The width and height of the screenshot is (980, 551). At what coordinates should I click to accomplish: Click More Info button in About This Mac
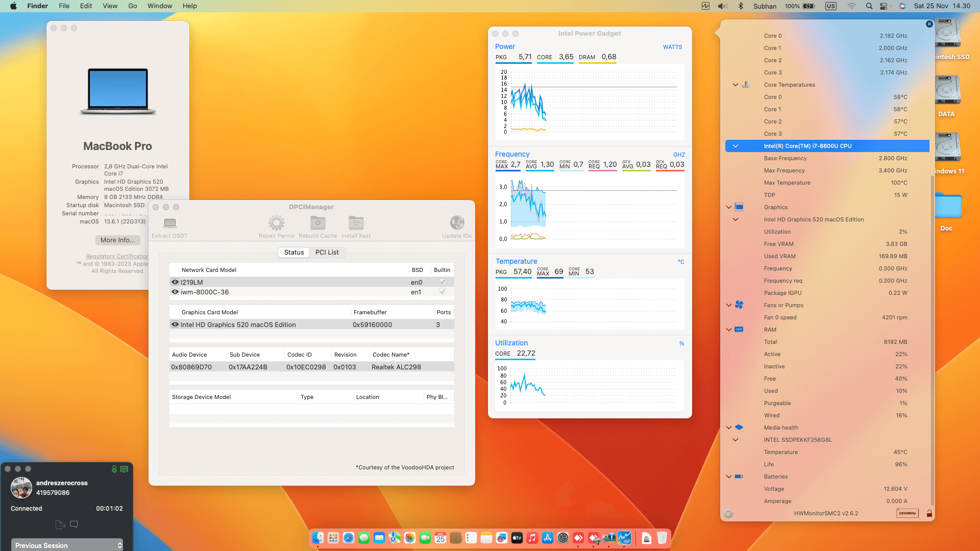click(x=118, y=240)
